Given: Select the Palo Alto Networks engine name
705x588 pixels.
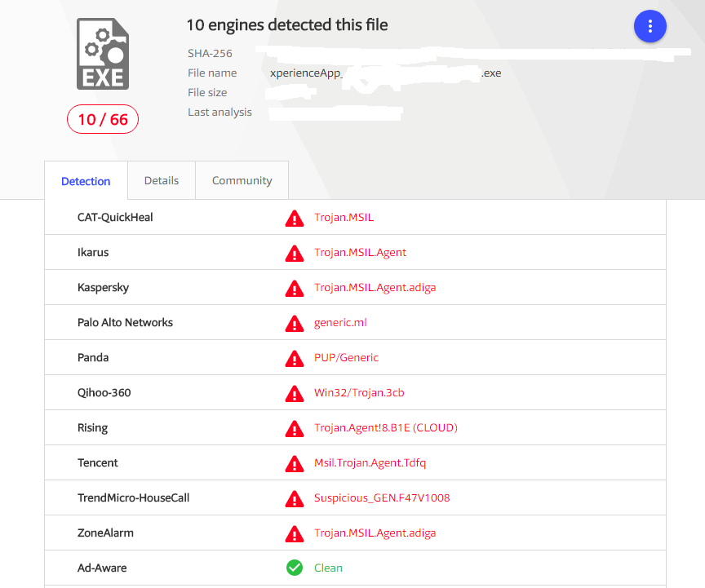Looking at the screenshot, I should tap(125, 322).
